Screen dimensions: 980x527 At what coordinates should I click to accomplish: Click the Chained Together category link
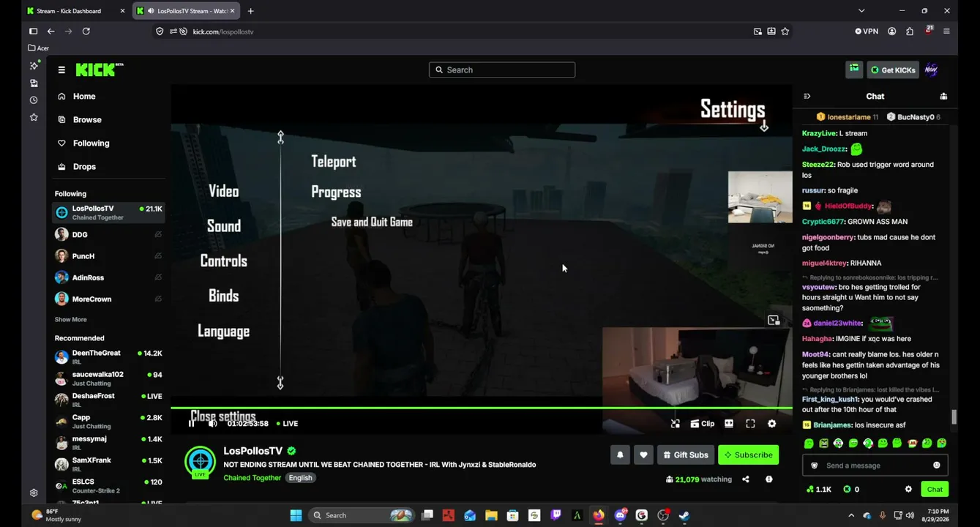click(x=253, y=478)
